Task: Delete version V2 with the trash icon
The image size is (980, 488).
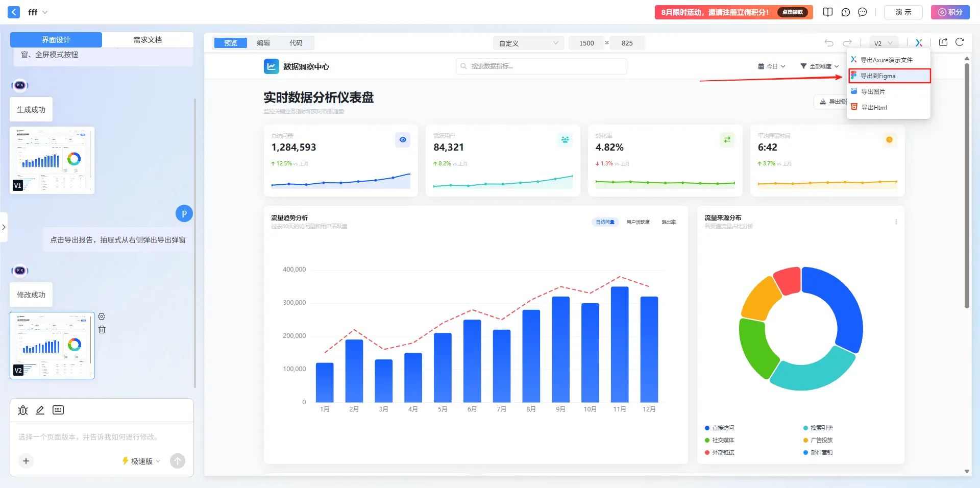Action: pos(102,330)
